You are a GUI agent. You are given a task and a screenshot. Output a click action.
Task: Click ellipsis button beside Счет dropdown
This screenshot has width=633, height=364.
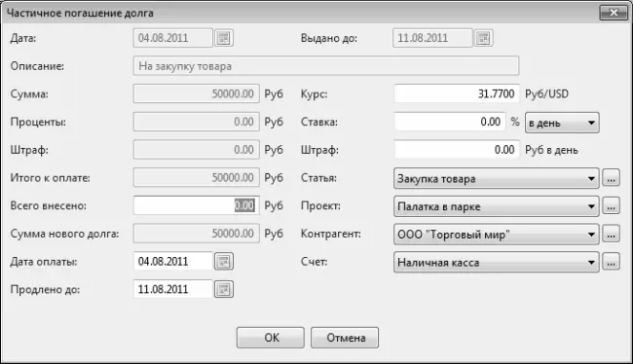(611, 262)
